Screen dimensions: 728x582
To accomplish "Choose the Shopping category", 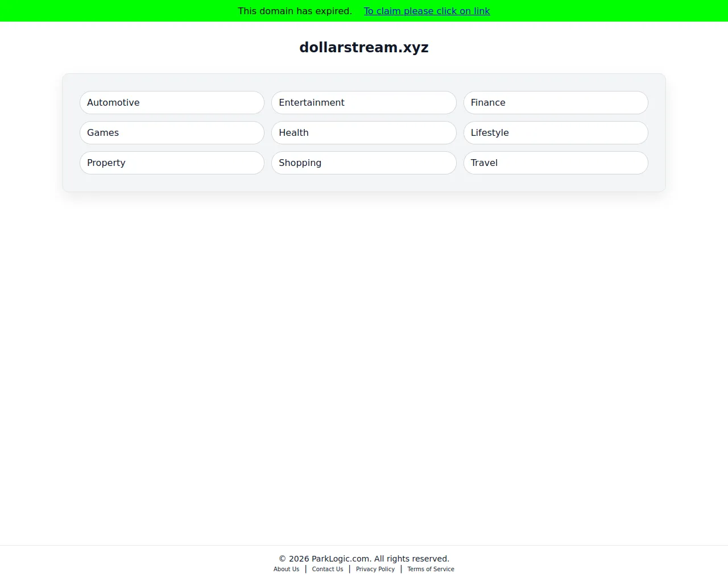I will pyautogui.click(x=364, y=163).
